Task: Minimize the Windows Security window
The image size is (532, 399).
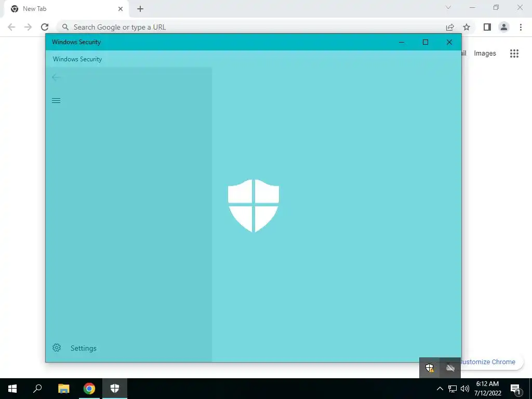Action: coord(402,42)
